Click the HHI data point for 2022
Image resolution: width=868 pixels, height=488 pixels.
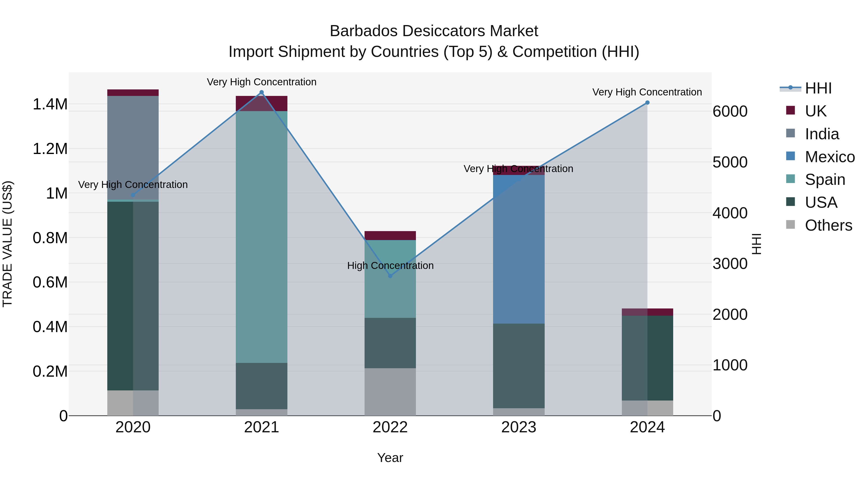click(390, 276)
